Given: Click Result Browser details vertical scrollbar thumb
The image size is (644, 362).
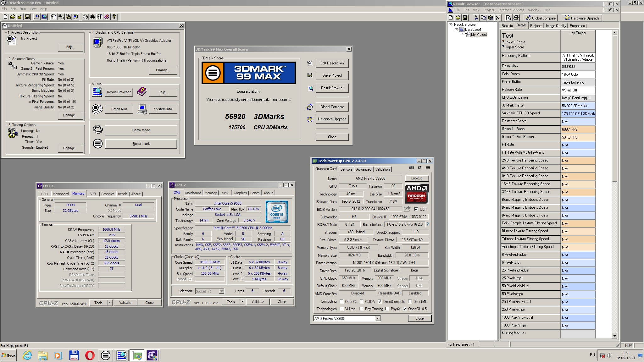Looking at the screenshot, I should (x=614, y=108).
